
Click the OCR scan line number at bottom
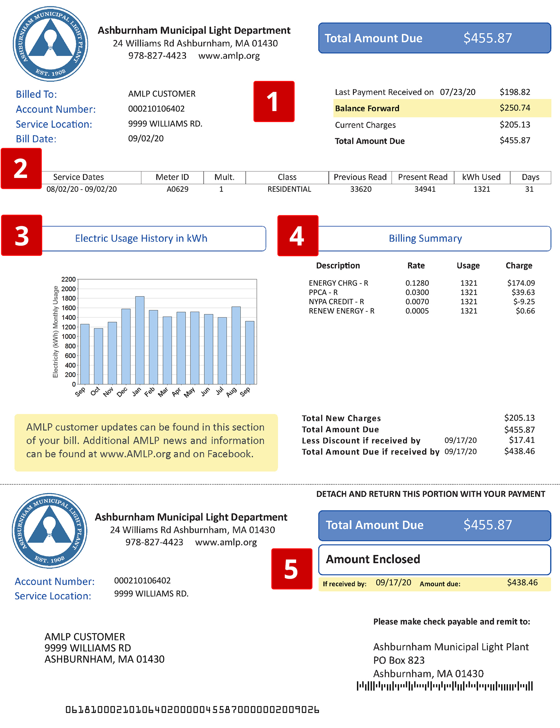pyautogui.click(x=192, y=710)
